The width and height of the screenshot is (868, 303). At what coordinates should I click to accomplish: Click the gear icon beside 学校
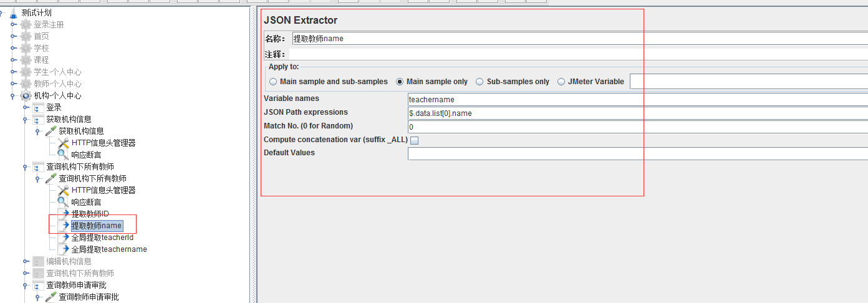(x=26, y=48)
